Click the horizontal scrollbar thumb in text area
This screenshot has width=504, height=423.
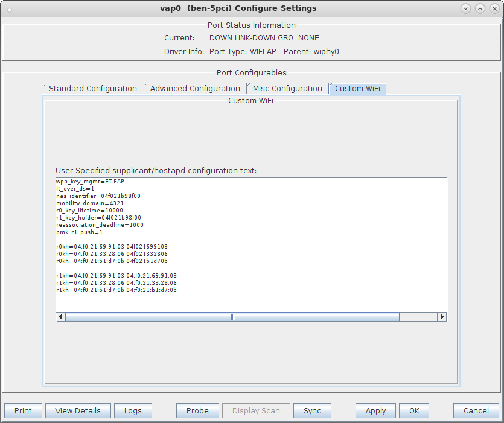232,317
